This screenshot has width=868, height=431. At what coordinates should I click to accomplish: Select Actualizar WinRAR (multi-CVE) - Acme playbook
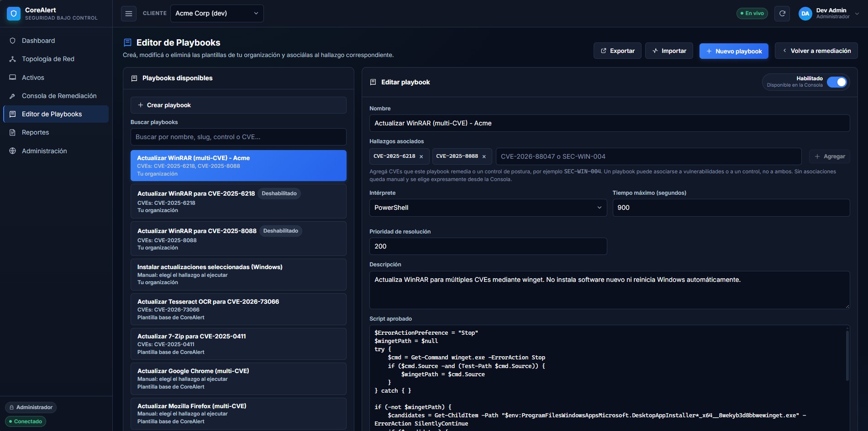tap(238, 166)
